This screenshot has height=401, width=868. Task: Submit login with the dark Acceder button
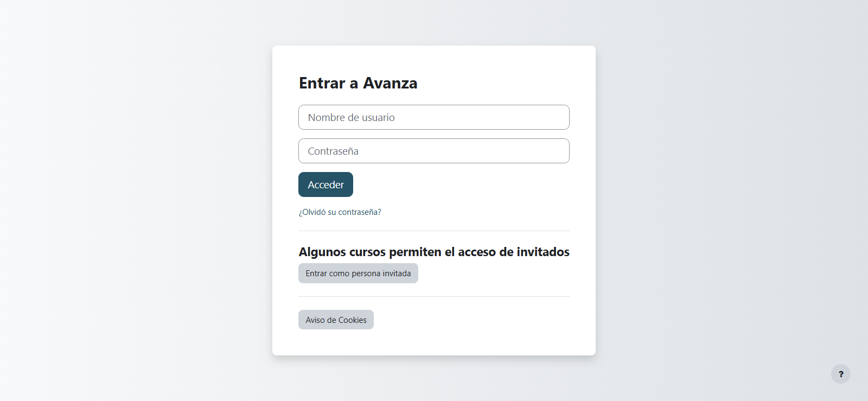tap(325, 184)
